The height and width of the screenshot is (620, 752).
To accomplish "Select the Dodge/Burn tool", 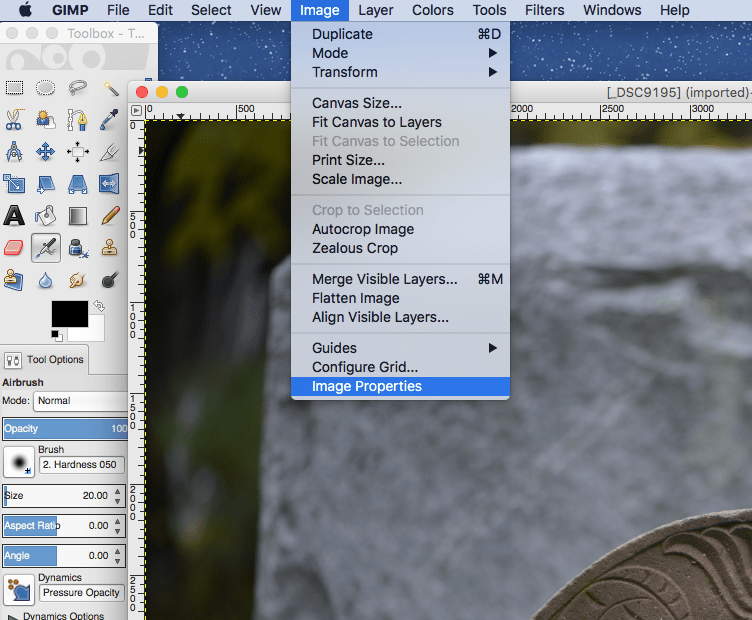I will click(x=110, y=280).
